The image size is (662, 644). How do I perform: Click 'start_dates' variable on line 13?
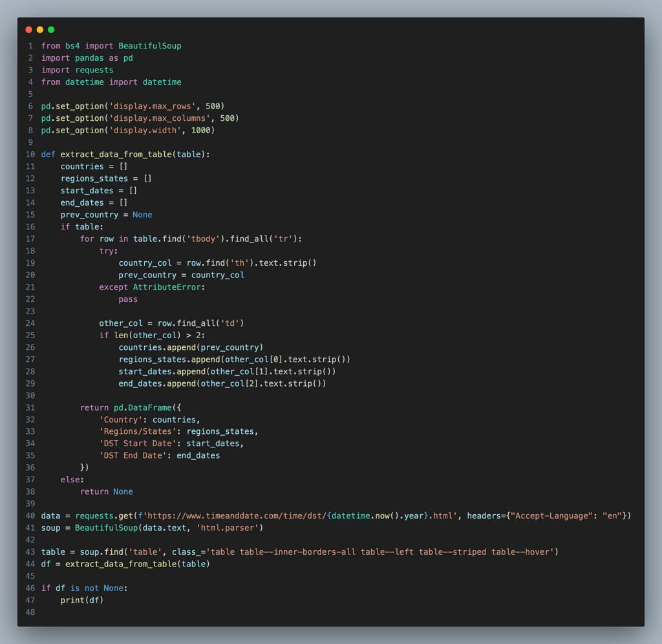coord(87,191)
